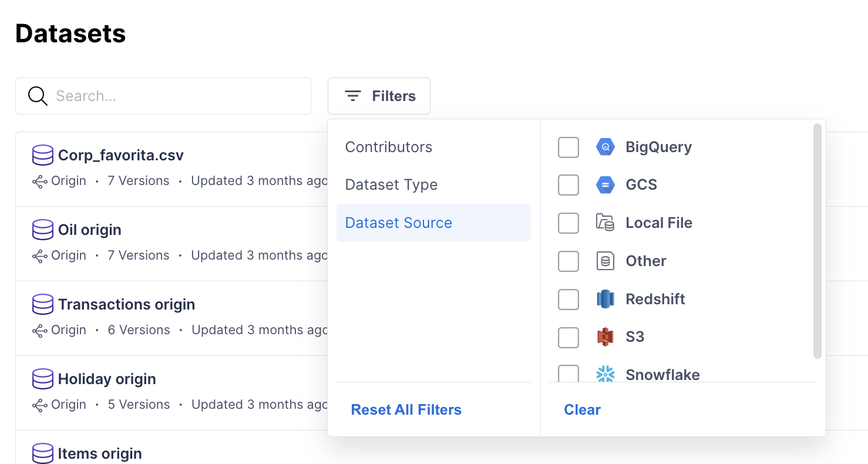Click the magnifier icon in search box

click(x=38, y=96)
